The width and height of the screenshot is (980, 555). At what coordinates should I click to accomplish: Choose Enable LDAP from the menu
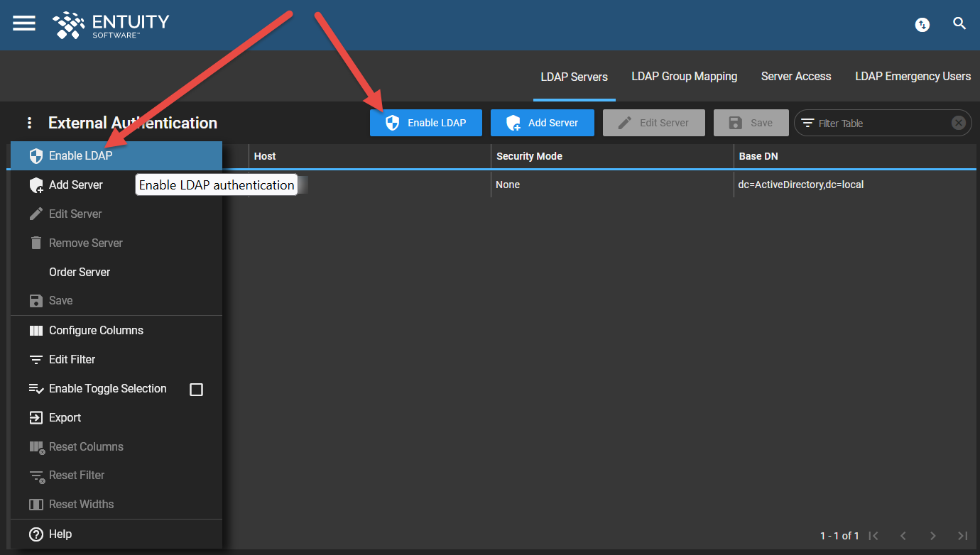pyautogui.click(x=80, y=155)
